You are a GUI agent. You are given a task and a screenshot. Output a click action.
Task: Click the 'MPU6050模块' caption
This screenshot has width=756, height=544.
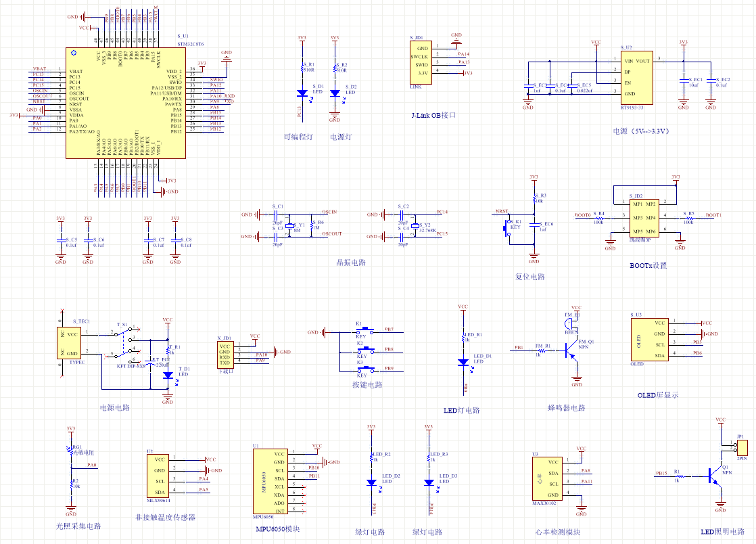(278, 529)
